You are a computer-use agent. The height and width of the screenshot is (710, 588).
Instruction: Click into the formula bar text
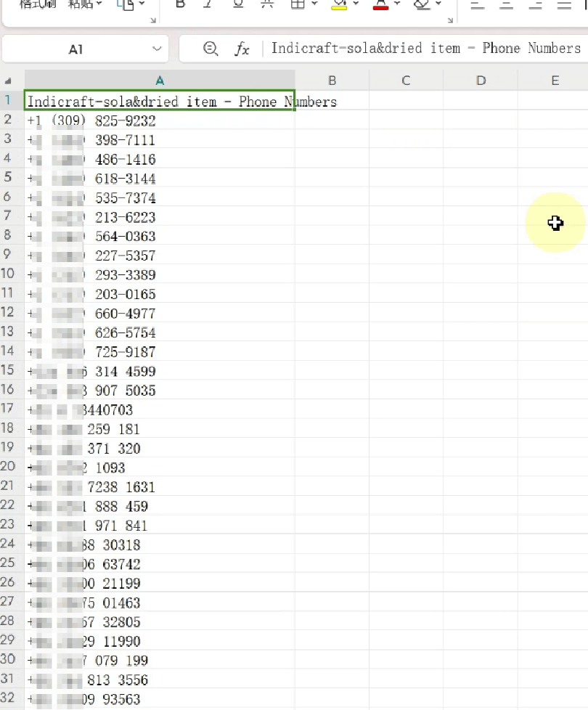click(425, 48)
